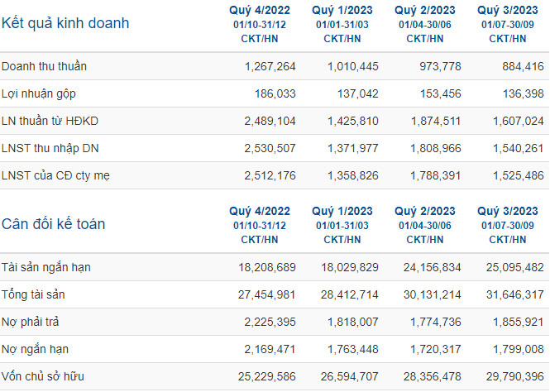Select Quý 3/2023 header in Cân đối kế toán
Viewport: 550px width, 392px height.
[x=508, y=212]
